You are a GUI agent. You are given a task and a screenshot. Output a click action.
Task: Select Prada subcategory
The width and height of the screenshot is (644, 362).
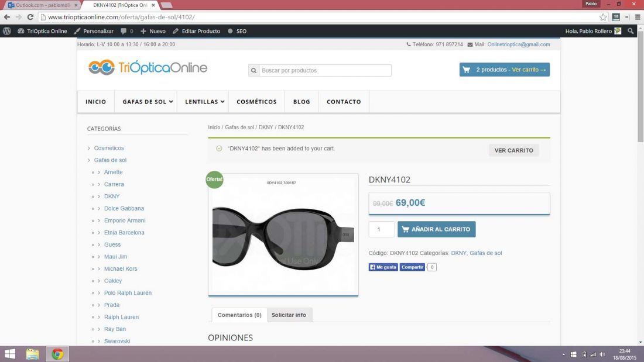(x=112, y=305)
